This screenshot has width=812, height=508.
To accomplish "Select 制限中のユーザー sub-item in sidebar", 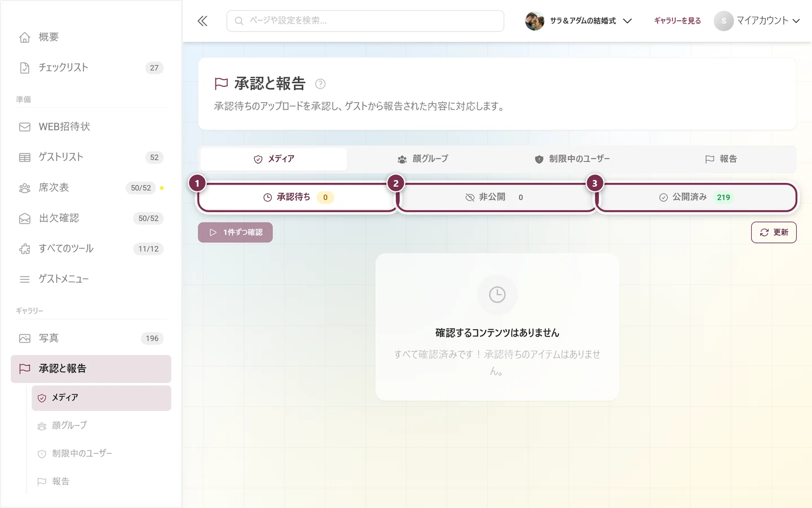I will coord(101,454).
